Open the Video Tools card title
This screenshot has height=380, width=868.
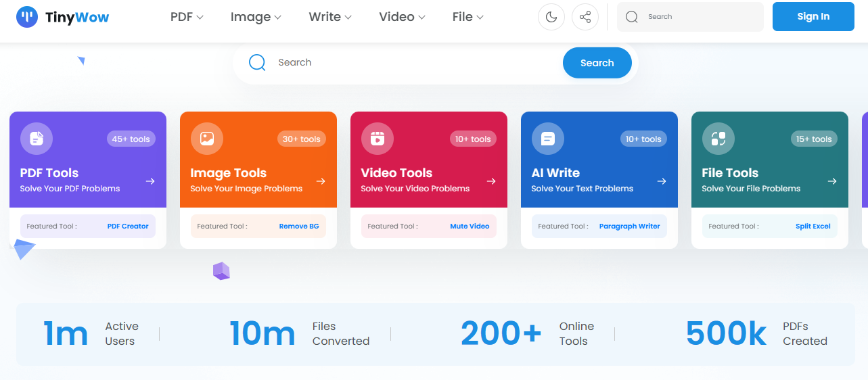(x=397, y=173)
